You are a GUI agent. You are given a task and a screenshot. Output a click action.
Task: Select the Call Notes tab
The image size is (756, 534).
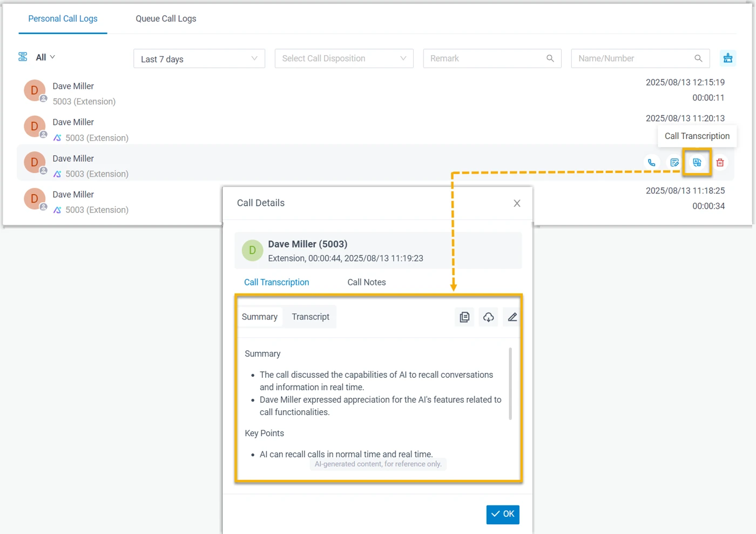(x=367, y=282)
